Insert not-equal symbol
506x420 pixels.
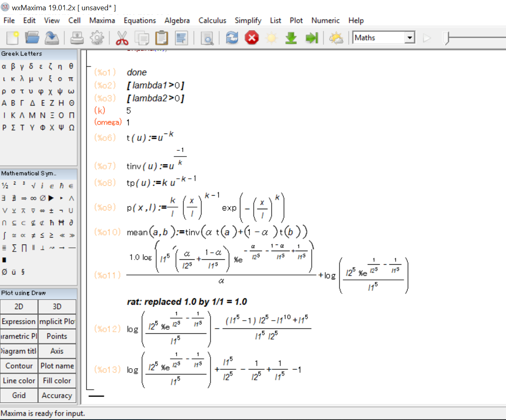(x=33, y=235)
